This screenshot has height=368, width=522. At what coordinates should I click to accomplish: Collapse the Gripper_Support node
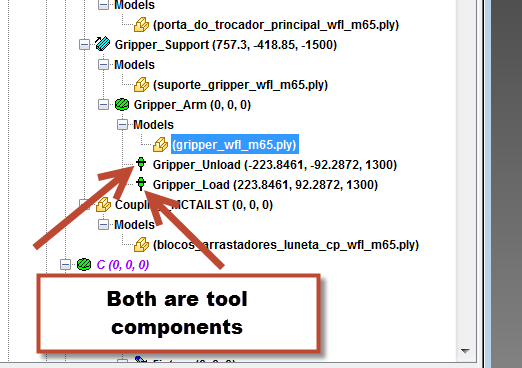[x=84, y=45]
